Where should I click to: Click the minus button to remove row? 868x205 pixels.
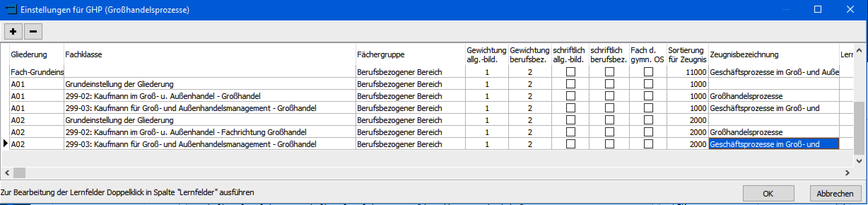[33, 31]
